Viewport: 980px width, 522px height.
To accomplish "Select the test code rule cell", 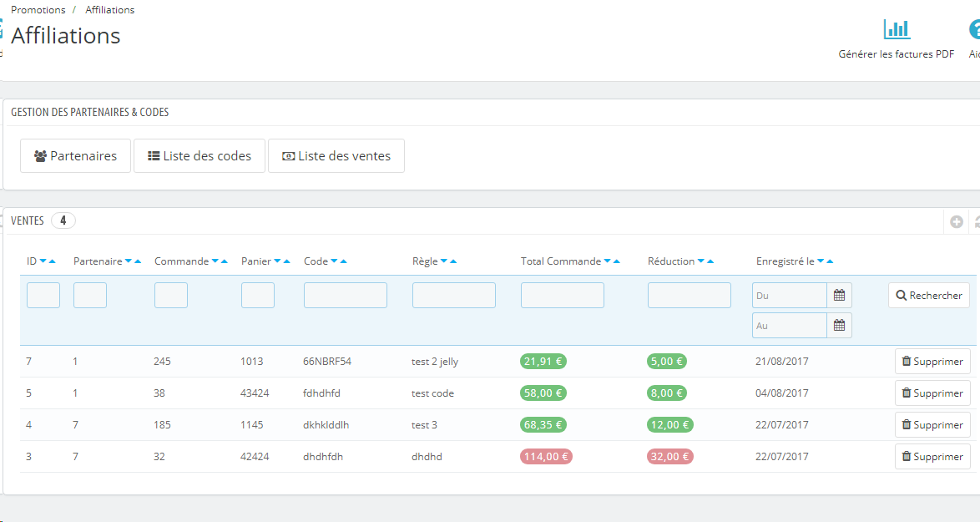I will [x=432, y=393].
